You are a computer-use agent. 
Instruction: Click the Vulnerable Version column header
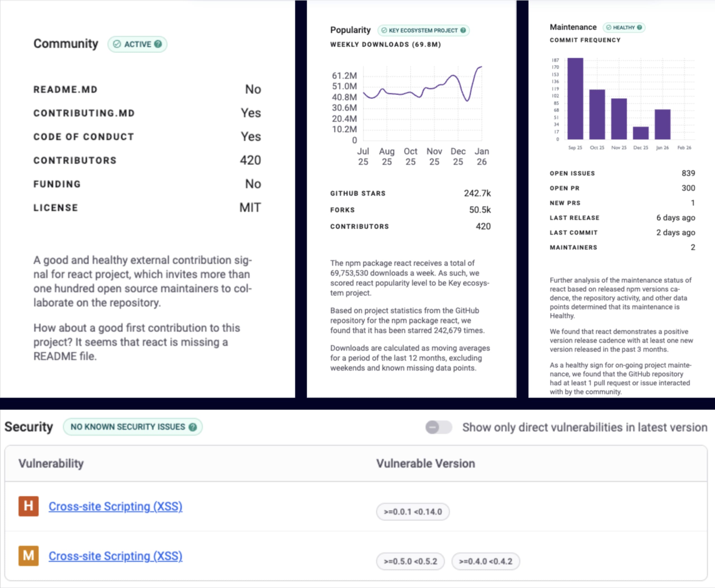click(x=425, y=463)
